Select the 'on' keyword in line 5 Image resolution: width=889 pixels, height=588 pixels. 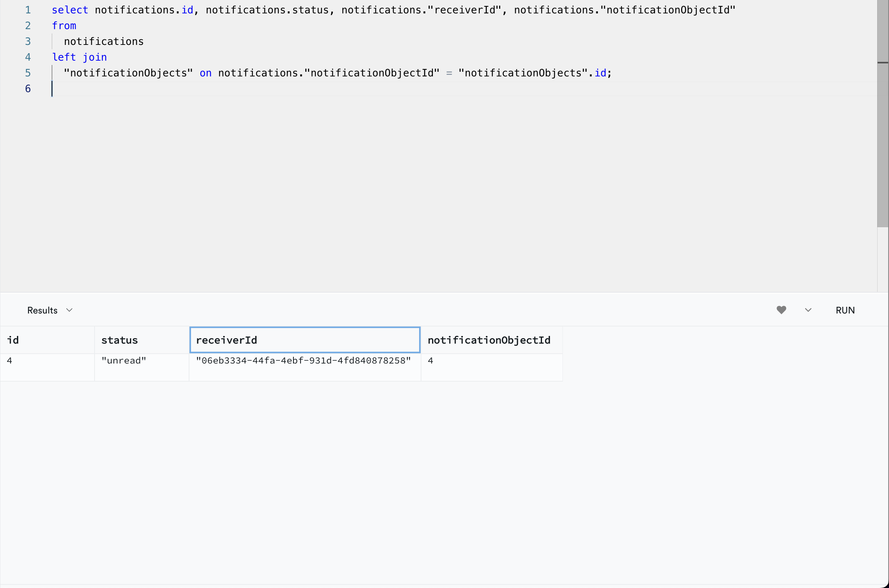pyautogui.click(x=205, y=72)
